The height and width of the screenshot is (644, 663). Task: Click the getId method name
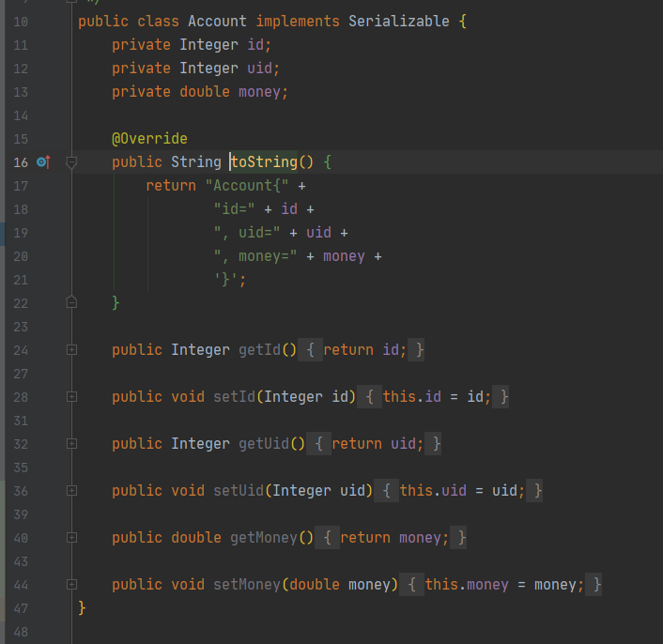tap(259, 349)
